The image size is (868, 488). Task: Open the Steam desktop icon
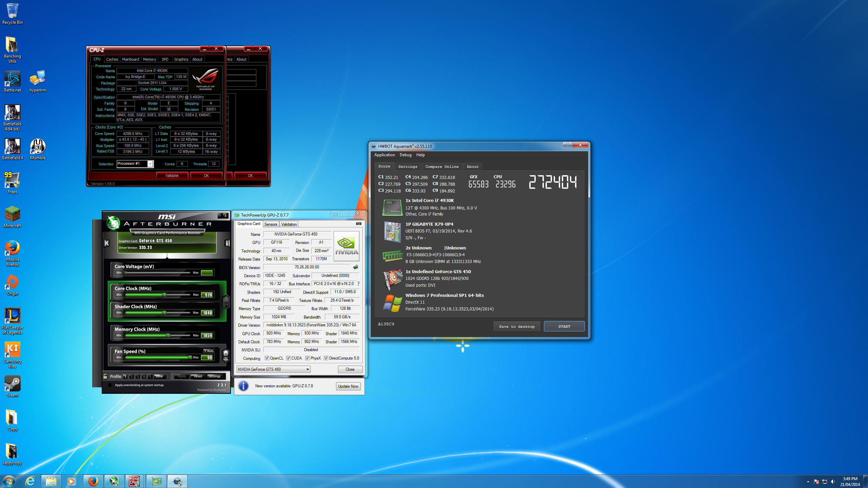point(13,386)
